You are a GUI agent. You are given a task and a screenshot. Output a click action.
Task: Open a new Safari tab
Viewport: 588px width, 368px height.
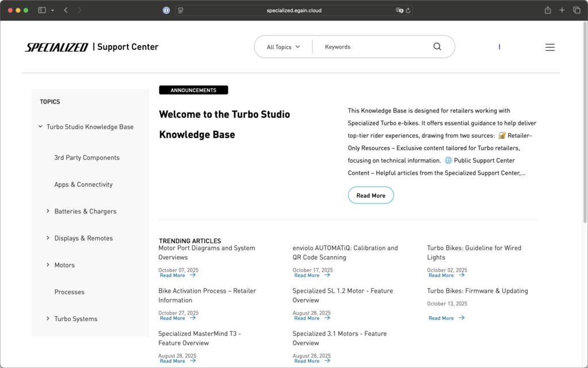coord(562,10)
